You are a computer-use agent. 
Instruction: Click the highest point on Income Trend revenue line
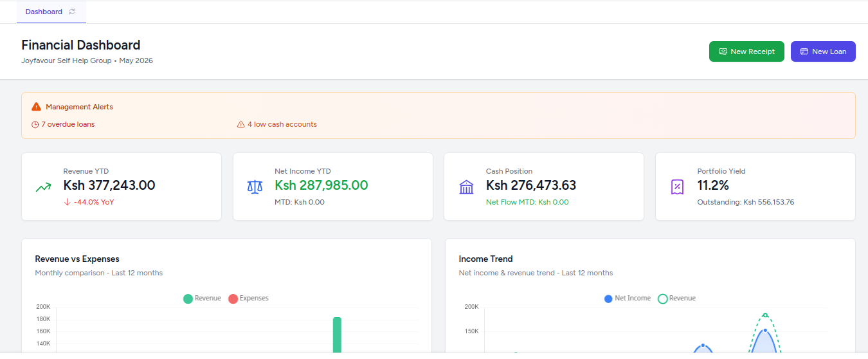pyautogui.click(x=765, y=315)
